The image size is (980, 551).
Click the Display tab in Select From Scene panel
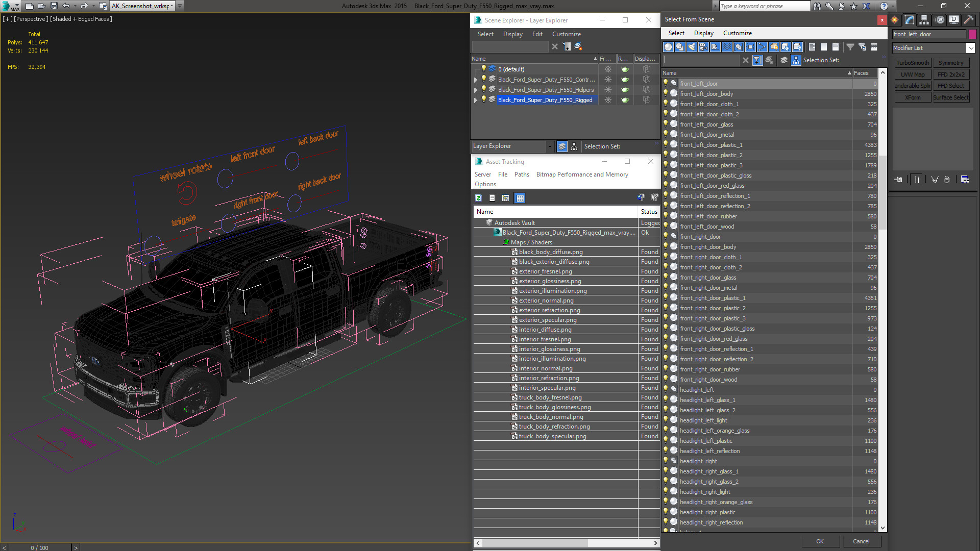(x=703, y=33)
